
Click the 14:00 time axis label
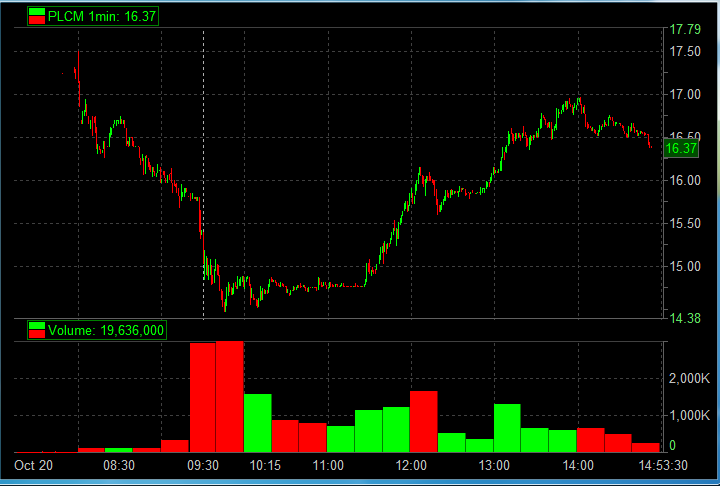coord(578,465)
